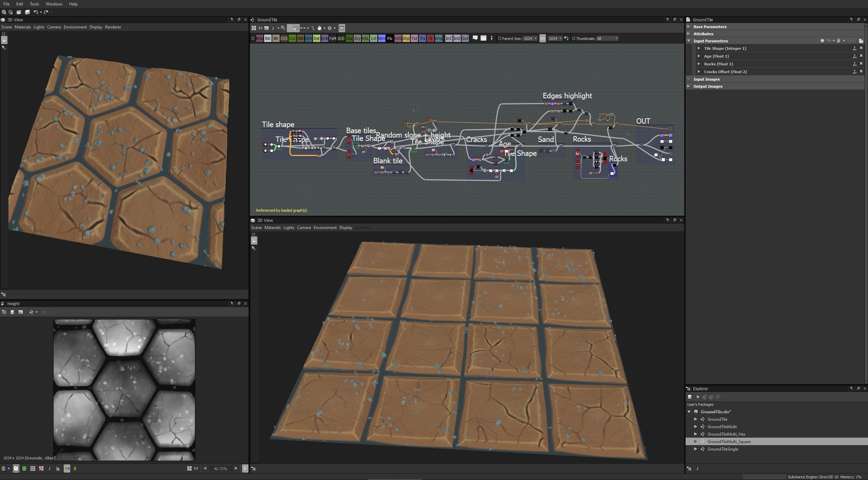Click the histogram icon in the Height view toolbar

[57, 468]
